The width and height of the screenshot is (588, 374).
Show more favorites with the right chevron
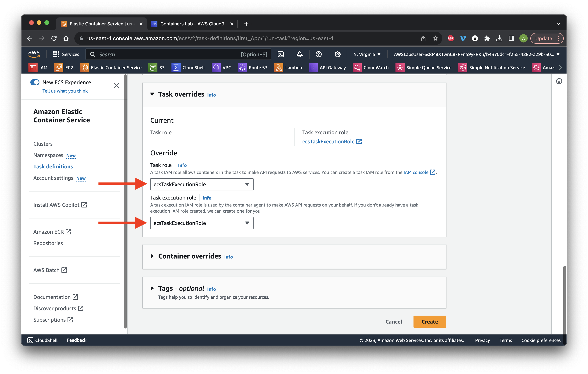(x=560, y=68)
